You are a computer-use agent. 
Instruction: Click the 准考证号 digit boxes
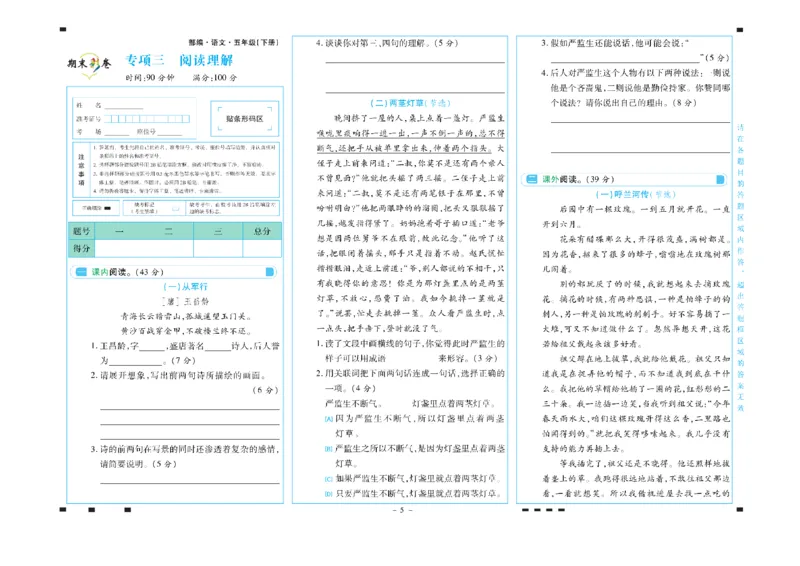coord(147,119)
